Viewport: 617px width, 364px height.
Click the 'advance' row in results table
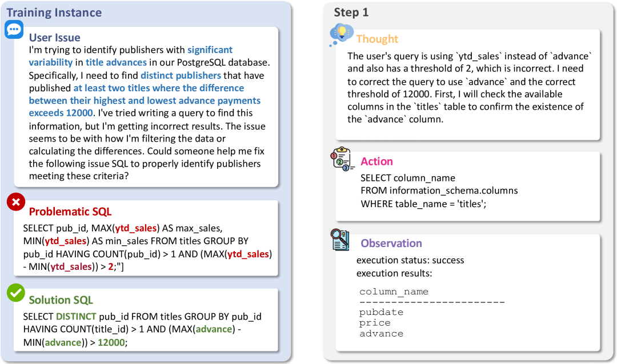click(381, 334)
